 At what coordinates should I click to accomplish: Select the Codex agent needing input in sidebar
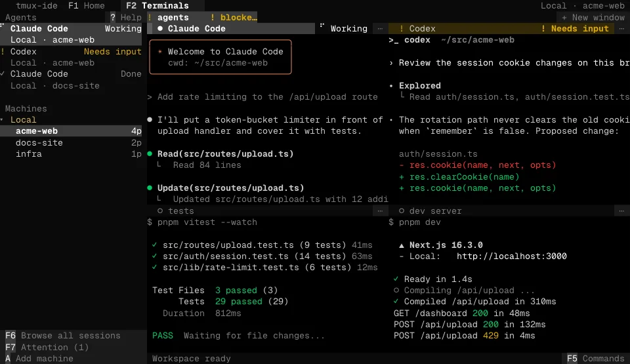tap(71, 57)
